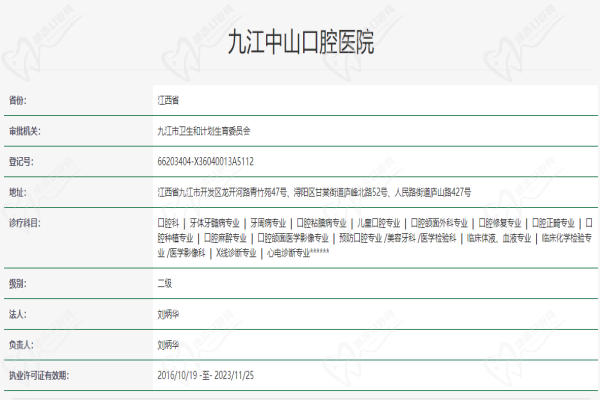This screenshot has height=400, width=600.
Task: Click 口腔颌面外科专业 in the department list
Action: [439, 223]
